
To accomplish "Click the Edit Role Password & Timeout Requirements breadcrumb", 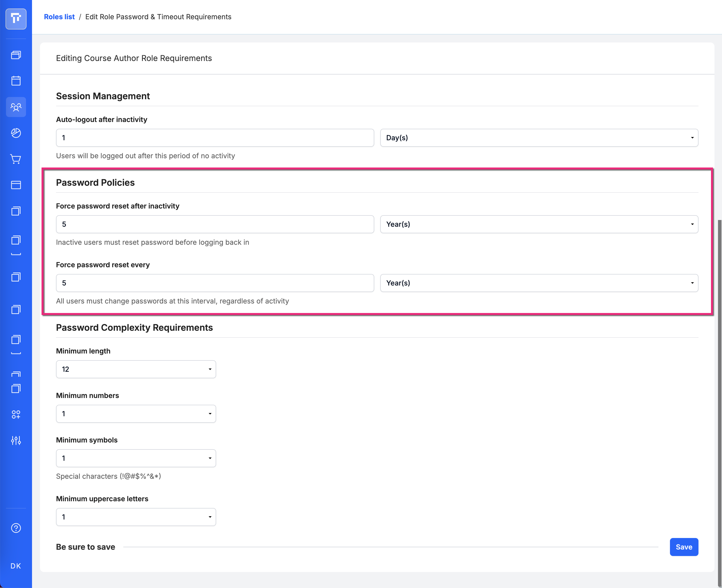I will 158,17.
